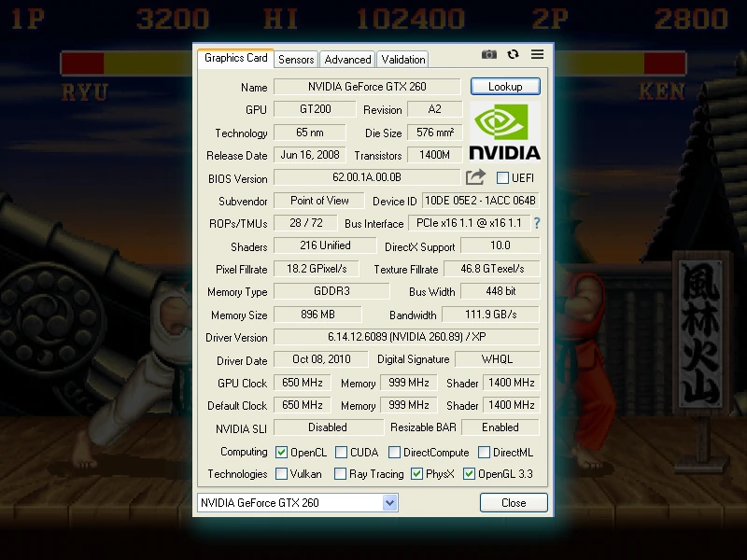Click Digital Signature value WHQL
The height and width of the screenshot is (560, 747).
click(497, 359)
